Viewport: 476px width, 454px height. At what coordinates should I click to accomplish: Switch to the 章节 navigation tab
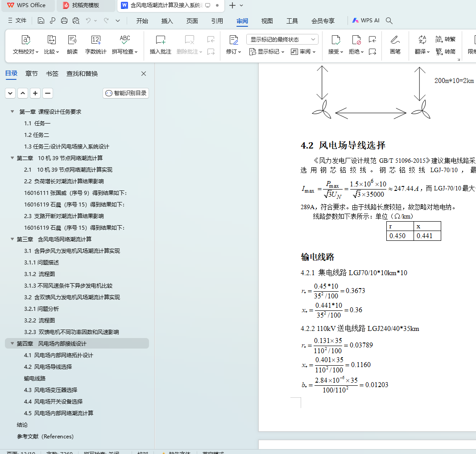pyautogui.click(x=32, y=74)
